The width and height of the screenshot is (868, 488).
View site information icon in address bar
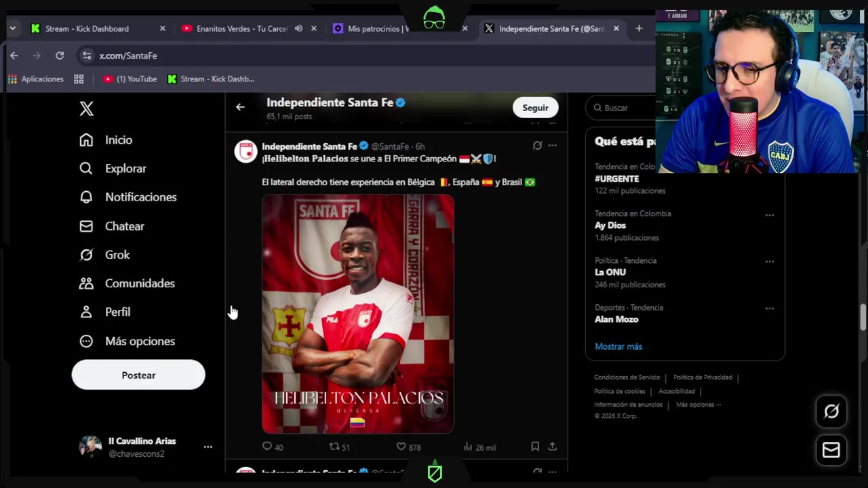[85, 56]
